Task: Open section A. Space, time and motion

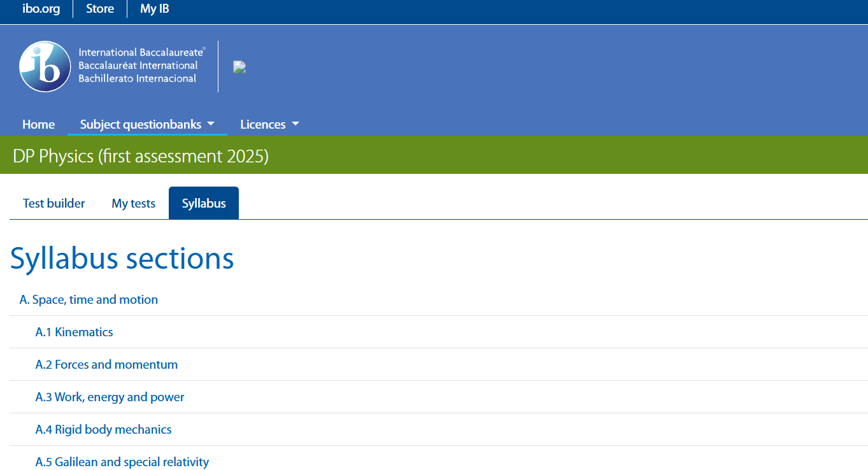Action: pyautogui.click(x=89, y=299)
